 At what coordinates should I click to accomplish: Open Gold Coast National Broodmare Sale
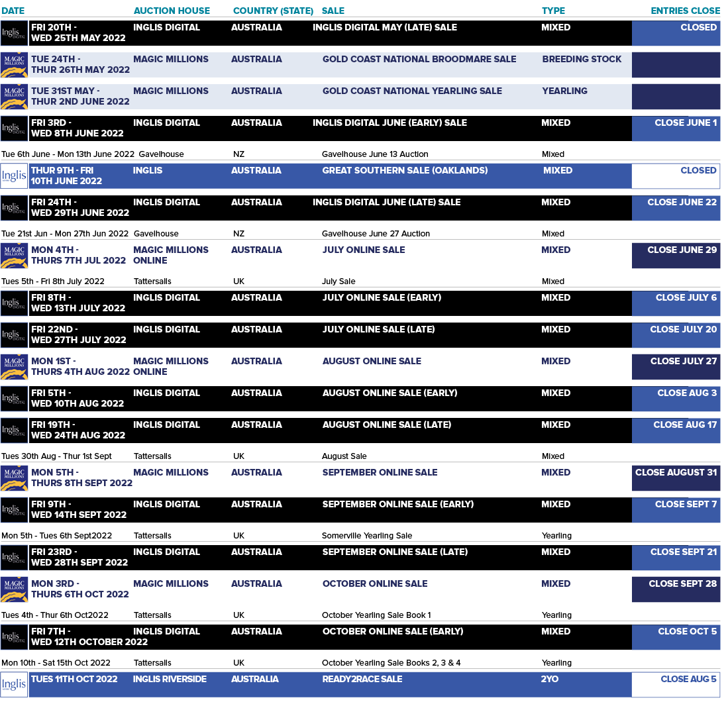(419, 59)
